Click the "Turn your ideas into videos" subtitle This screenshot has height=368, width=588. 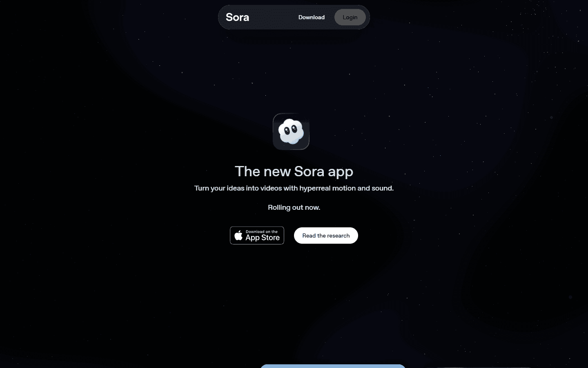[x=294, y=188]
